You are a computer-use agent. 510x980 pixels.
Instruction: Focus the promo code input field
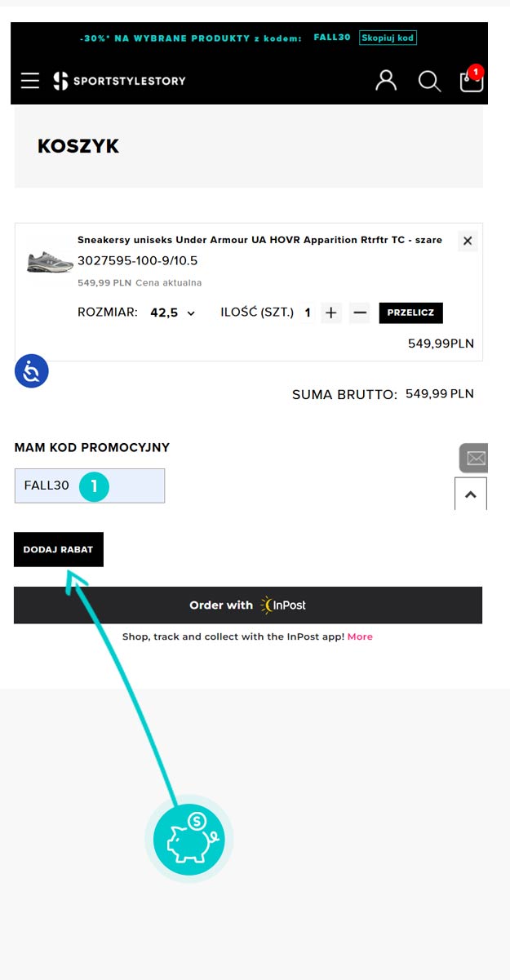[90, 486]
